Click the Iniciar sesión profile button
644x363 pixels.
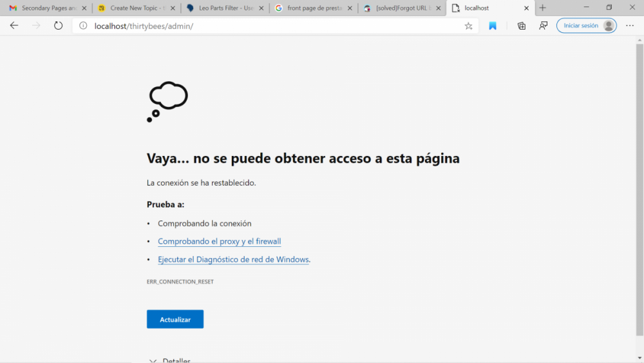(586, 26)
